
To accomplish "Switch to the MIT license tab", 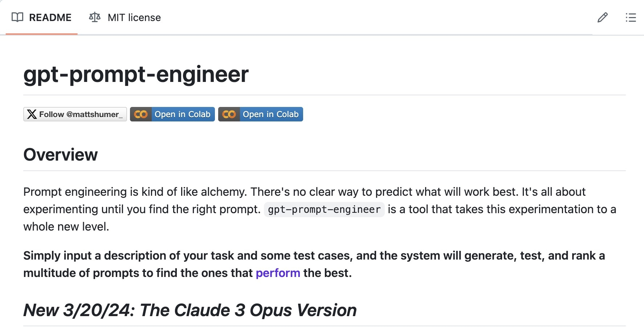I will pos(125,17).
